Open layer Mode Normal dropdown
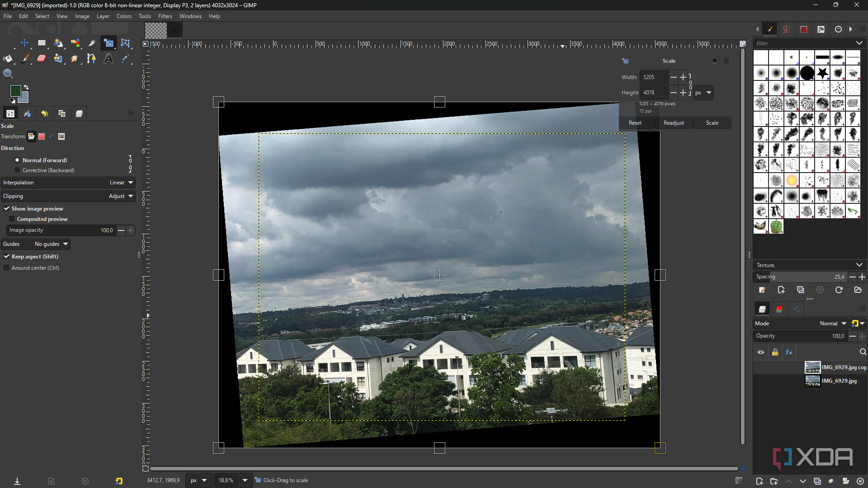The height and width of the screenshot is (488, 868). pyautogui.click(x=800, y=324)
